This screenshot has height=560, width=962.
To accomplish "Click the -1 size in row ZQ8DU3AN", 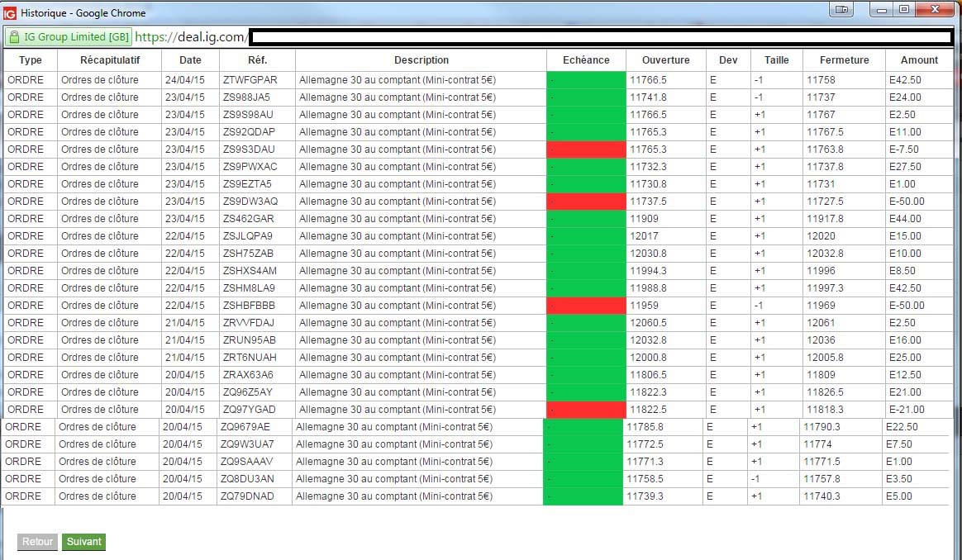I will (x=756, y=479).
